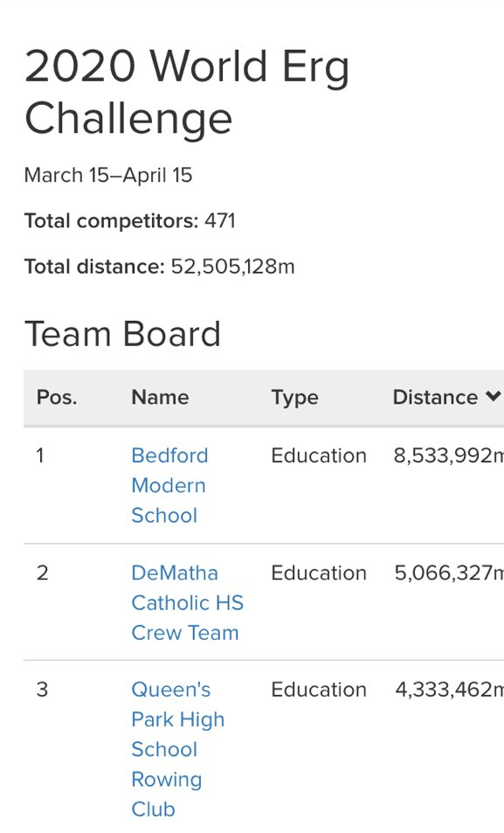This screenshot has width=504, height=833.
Task: Click the 5,066,327m distance value
Action: coord(449,573)
